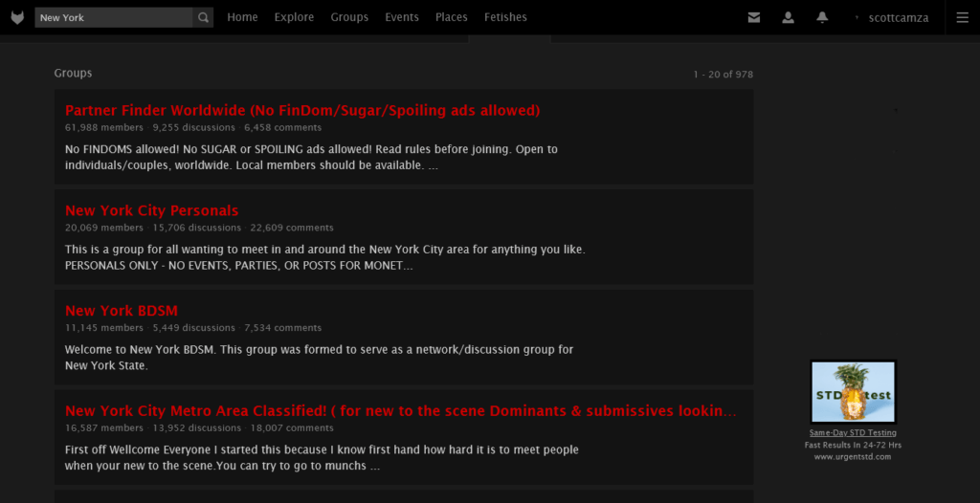Click the 'PERSONALS ONLY' description text
980x503 pixels.
(x=238, y=266)
